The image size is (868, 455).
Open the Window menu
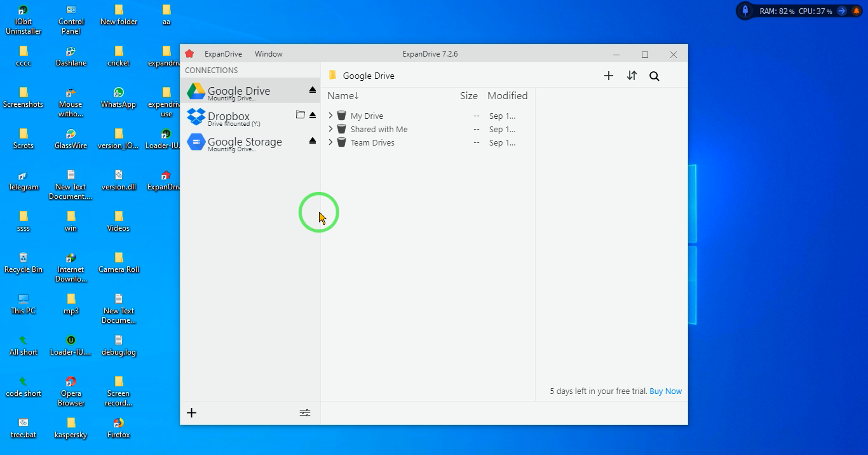point(269,54)
